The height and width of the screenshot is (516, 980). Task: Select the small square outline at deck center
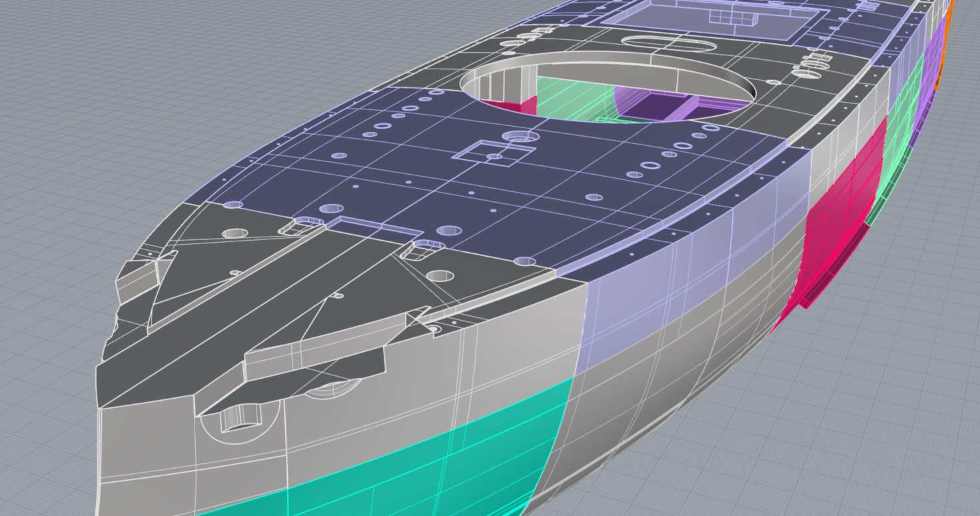tap(493, 152)
